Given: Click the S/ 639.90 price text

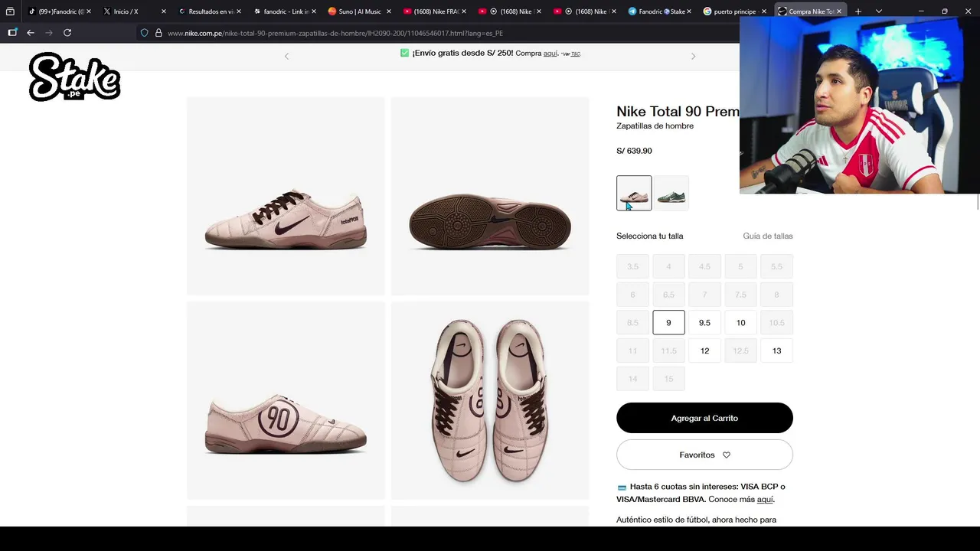Looking at the screenshot, I should [634, 151].
